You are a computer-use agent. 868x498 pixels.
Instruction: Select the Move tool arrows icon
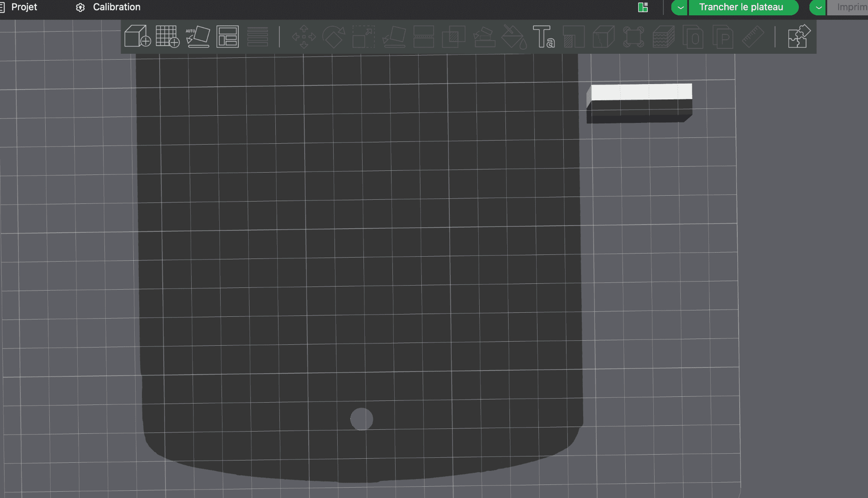(304, 37)
